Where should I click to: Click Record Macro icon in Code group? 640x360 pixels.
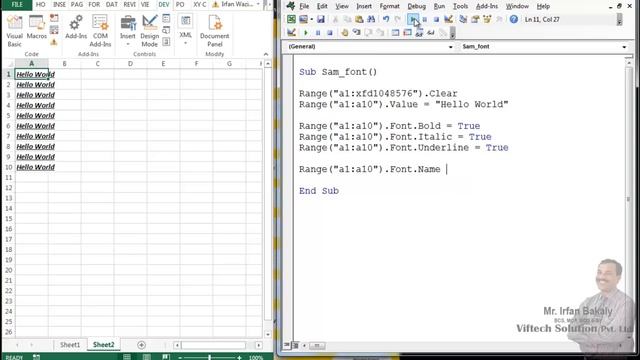click(x=54, y=18)
